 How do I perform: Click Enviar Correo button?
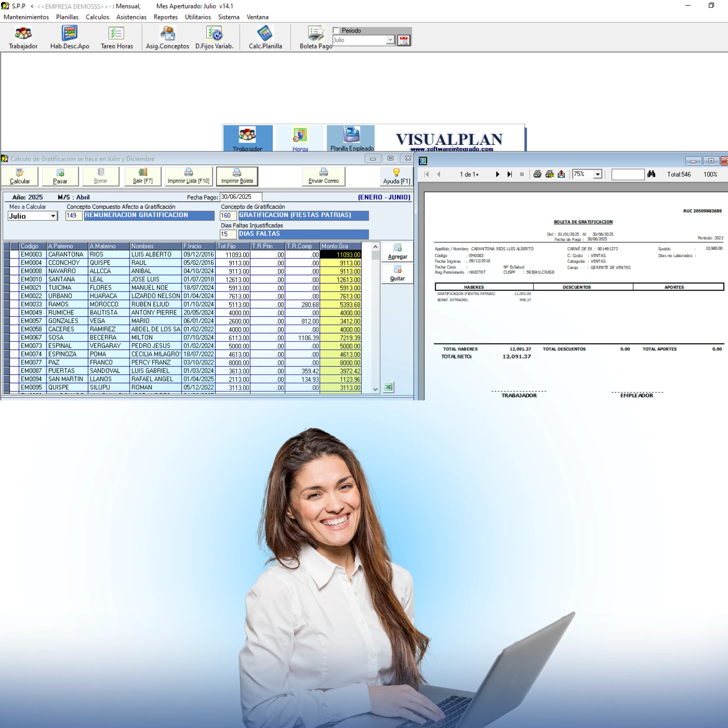[323, 176]
